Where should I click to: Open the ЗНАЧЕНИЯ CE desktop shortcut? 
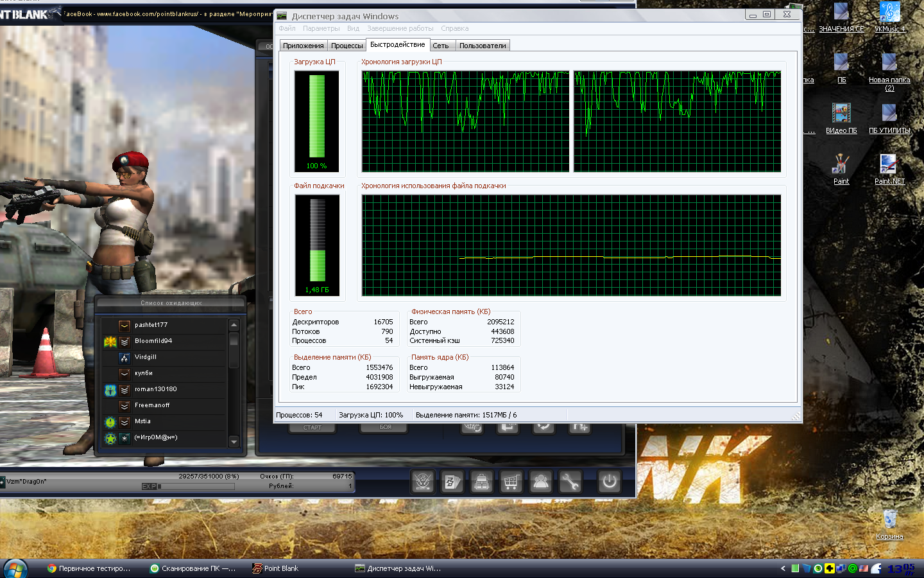(841, 17)
